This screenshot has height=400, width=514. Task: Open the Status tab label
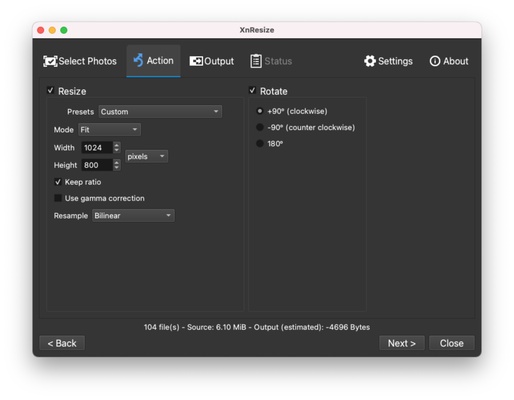click(x=278, y=61)
